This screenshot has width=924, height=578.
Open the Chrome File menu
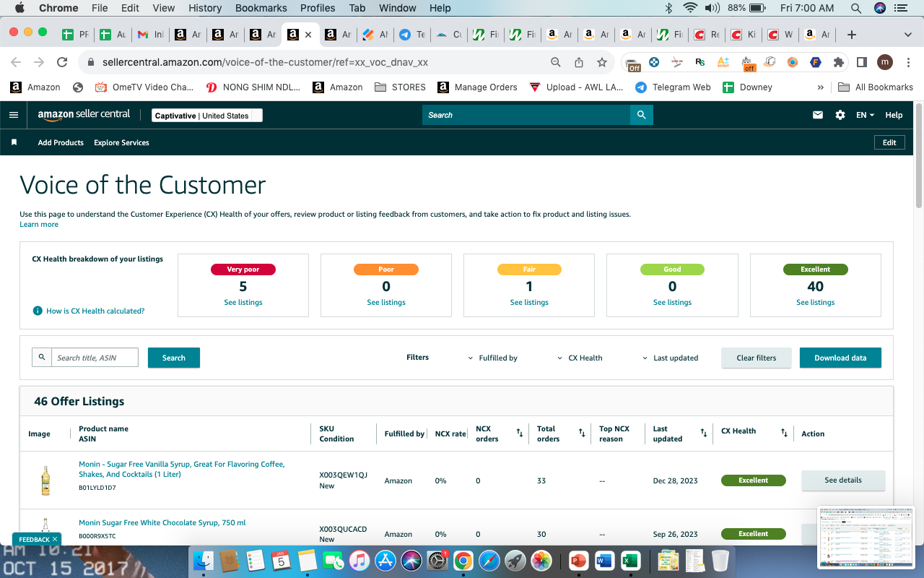(x=100, y=8)
